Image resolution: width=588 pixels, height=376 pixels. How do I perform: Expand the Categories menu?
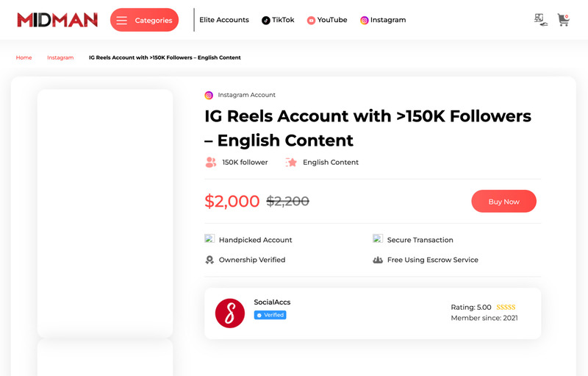144,20
